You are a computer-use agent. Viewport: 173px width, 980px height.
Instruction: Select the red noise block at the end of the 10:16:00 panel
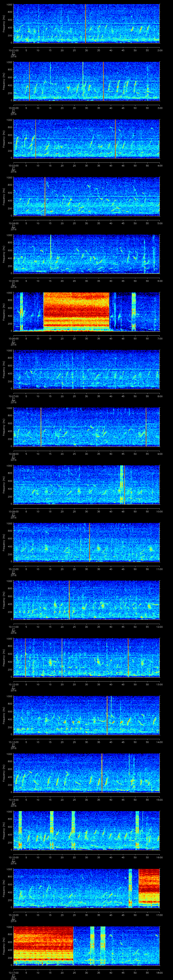pyautogui.click(x=149, y=888)
